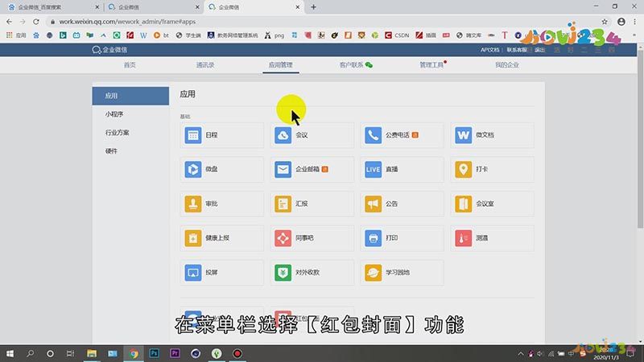The width and height of the screenshot is (644, 362).
Task: Open 教务网络管理系统 bookmark
Action: (233, 35)
